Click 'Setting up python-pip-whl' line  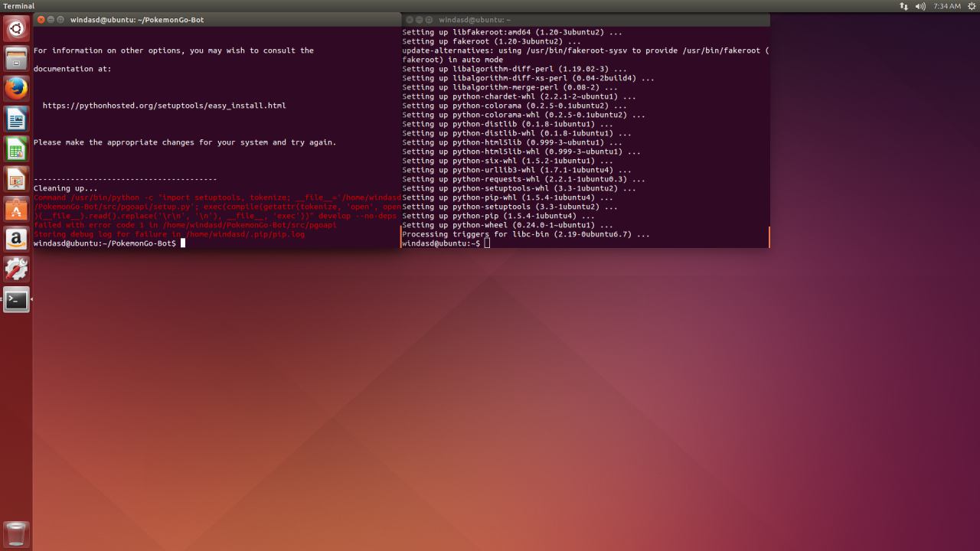click(x=508, y=197)
